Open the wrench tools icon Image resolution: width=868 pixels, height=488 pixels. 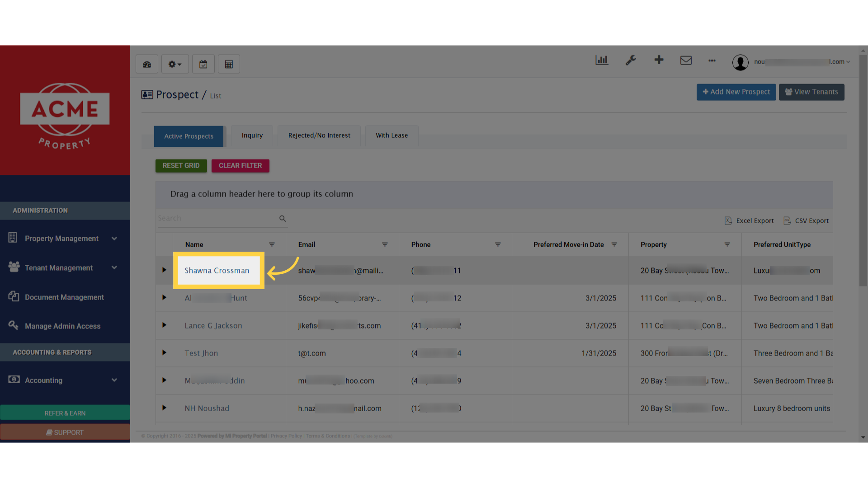click(631, 60)
